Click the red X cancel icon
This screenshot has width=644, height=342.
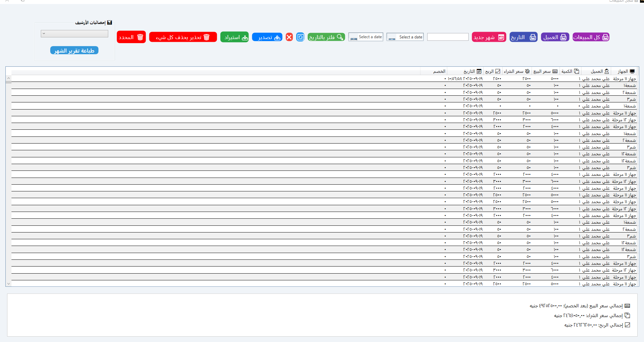[289, 37]
